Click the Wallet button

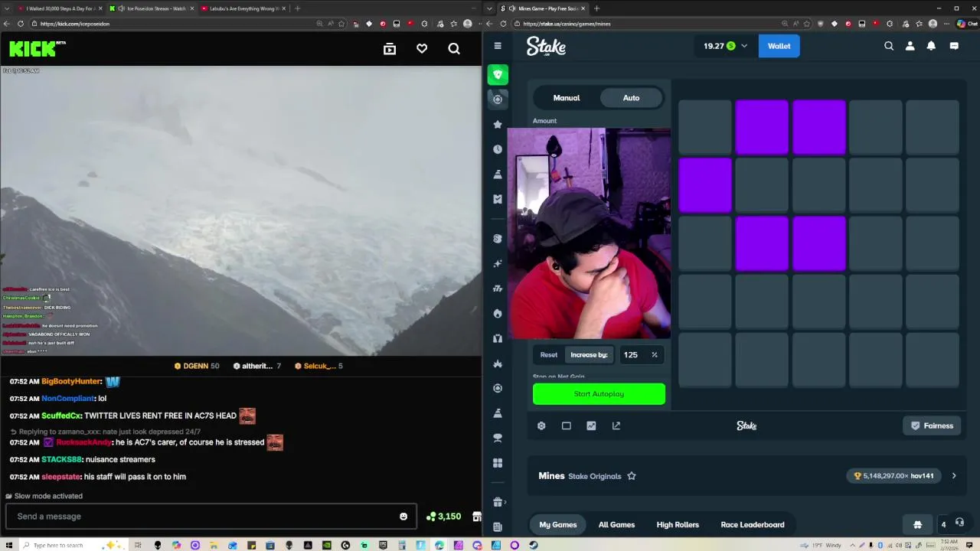(779, 46)
